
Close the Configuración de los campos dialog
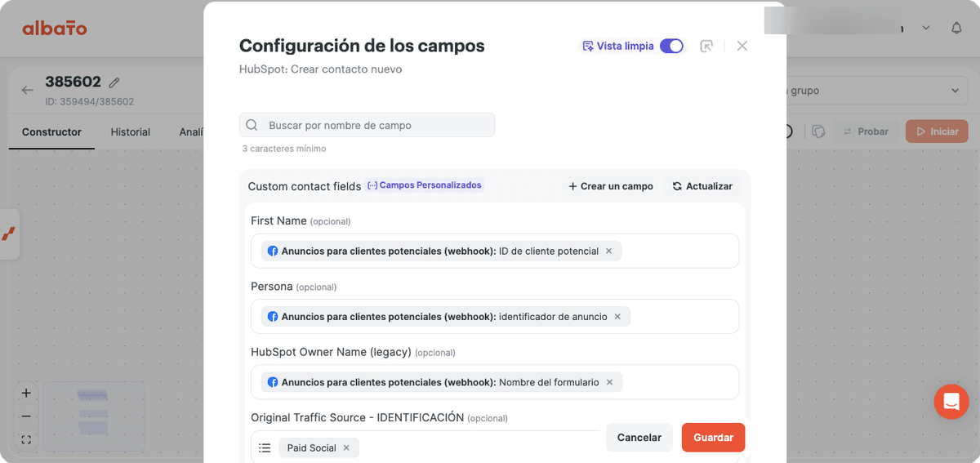point(742,46)
